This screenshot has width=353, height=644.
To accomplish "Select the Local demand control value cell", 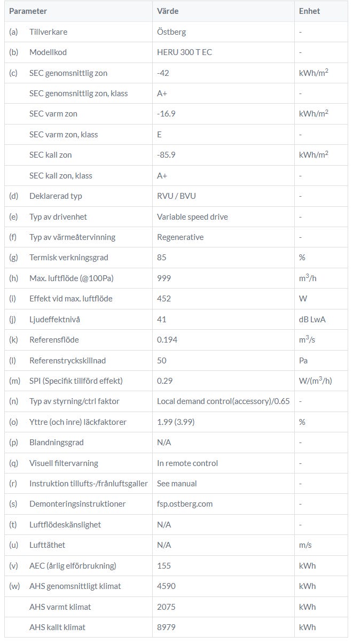I will [223, 401].
